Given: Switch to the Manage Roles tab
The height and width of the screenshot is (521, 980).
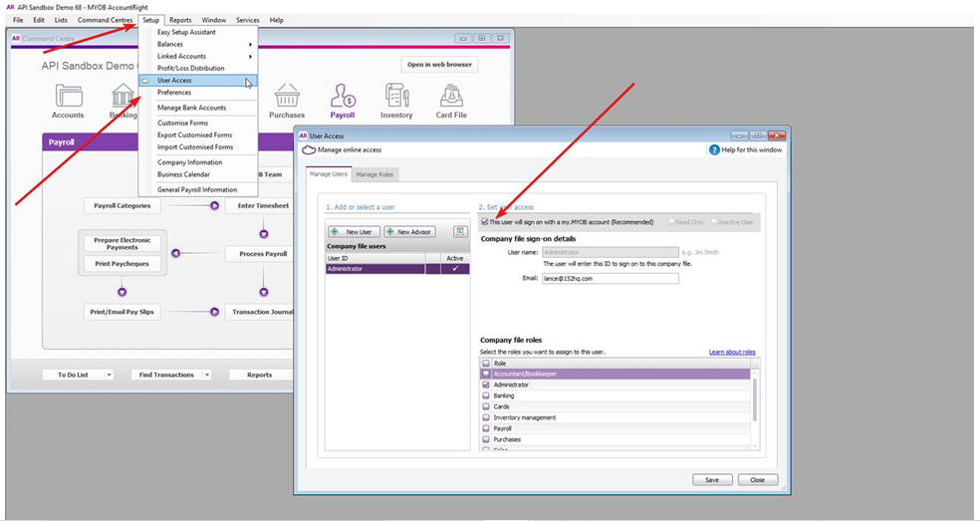Looking at the screenshot, I should point(375,174).
